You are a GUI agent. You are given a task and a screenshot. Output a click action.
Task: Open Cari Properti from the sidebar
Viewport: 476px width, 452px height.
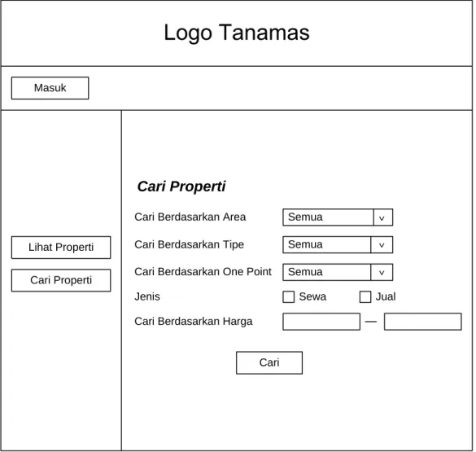point(61,280)
